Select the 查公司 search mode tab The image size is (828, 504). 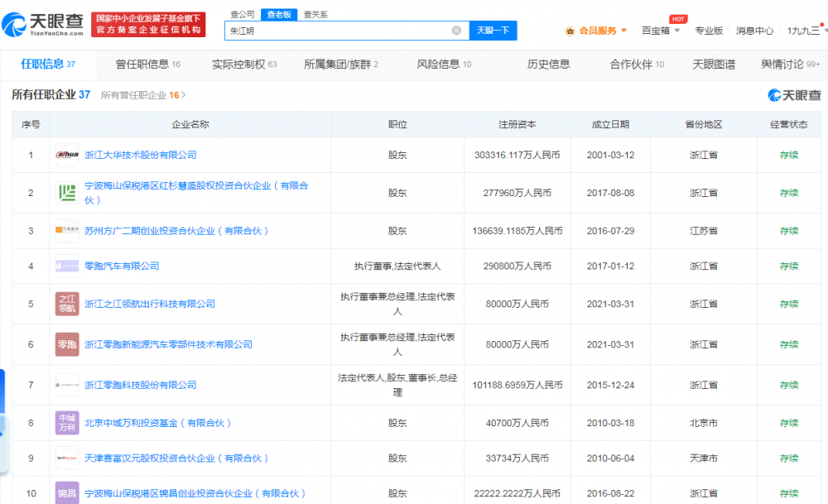point(242,14)
